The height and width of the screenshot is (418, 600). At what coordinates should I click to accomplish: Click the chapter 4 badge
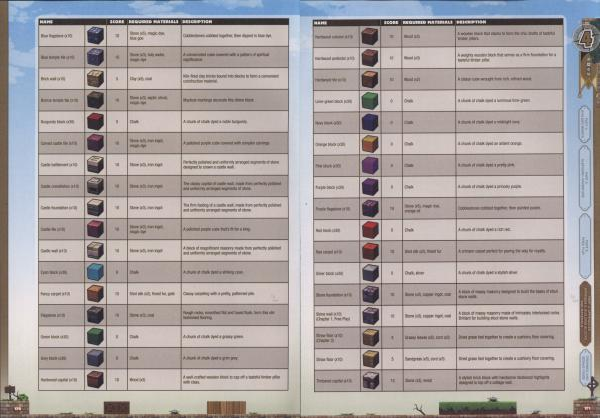click(x=584, y=39)
